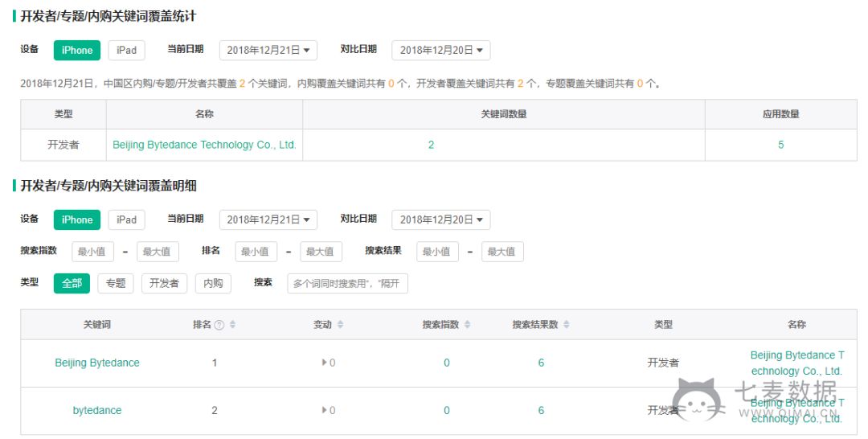
Task: Sort by 搜索指数 column arrows
Action: (x=467, y=324)
